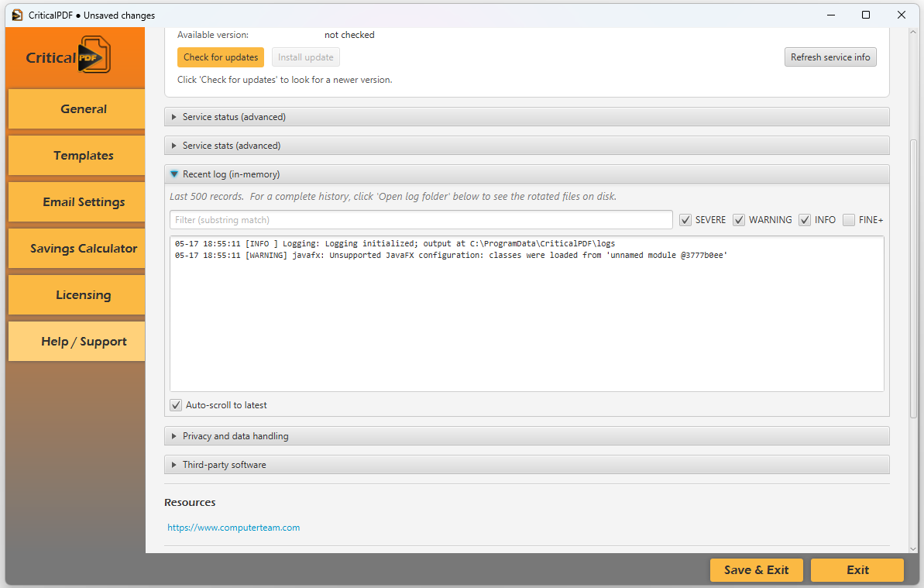Toggle the INFO log level checkbox
Viewport: 924px width, 588px height.
[x=805, y=220]
